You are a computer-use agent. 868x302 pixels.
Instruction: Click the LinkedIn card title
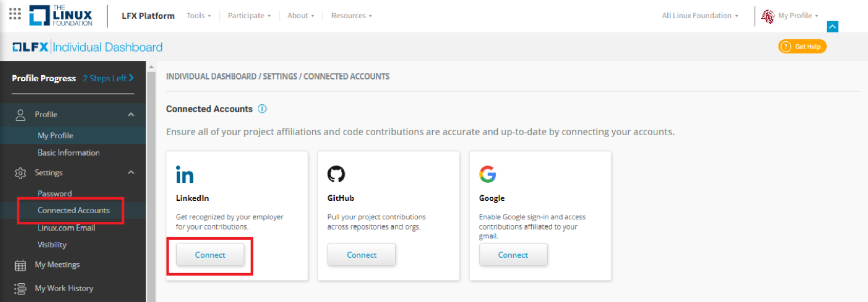(x=192, y=198)
